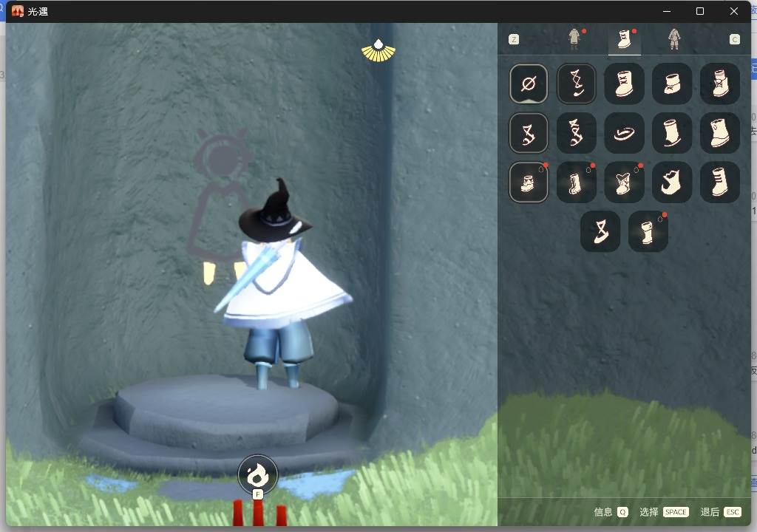This screenshot has width=757, height=532.
Task: Pick the pair of tall slim boots
Action: 576,183
